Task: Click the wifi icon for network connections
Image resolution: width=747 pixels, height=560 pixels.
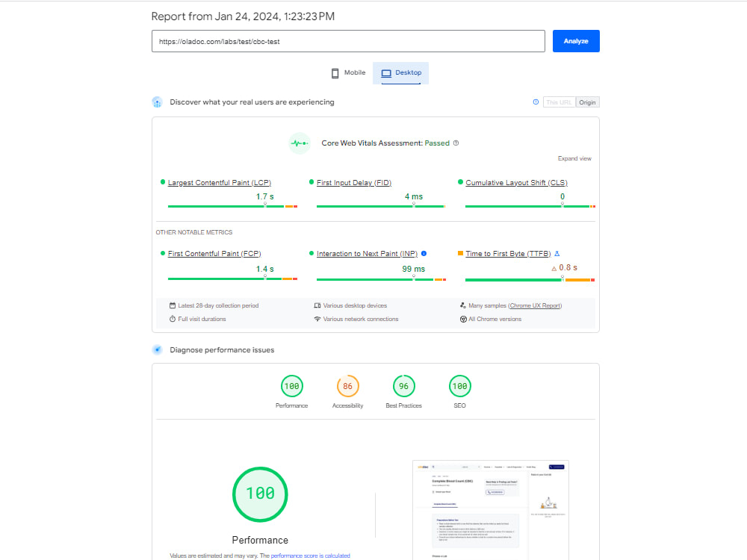Action: coord(317,319)
